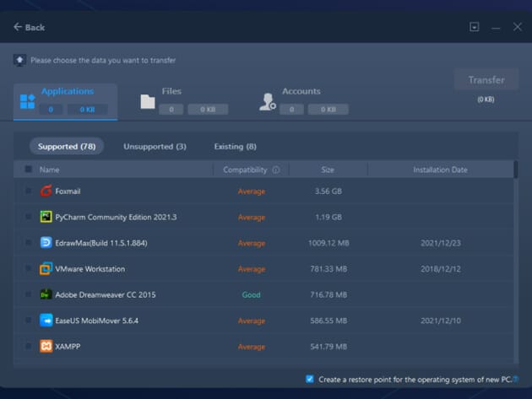
Task: Select the VMware Workstation checkbox
Action: 29,269
